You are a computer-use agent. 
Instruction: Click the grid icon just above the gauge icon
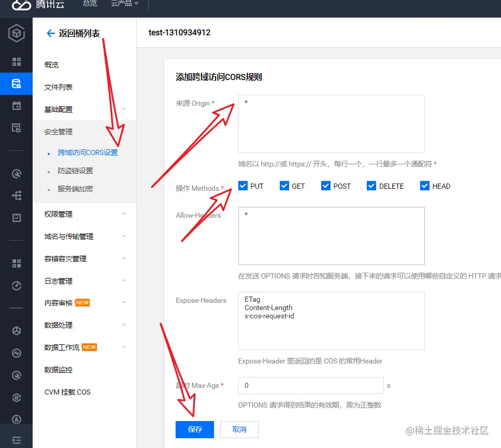[16, 263]
